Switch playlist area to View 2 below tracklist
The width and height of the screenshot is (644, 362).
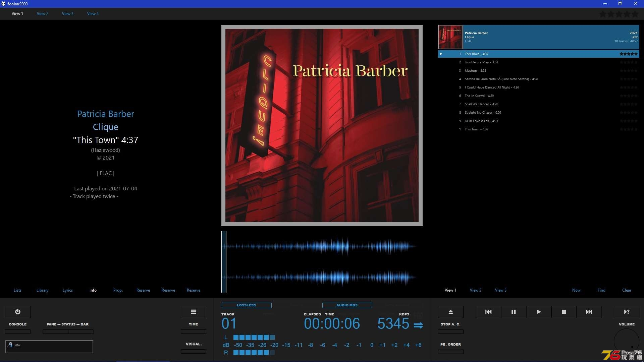click(x=476, y=290)
